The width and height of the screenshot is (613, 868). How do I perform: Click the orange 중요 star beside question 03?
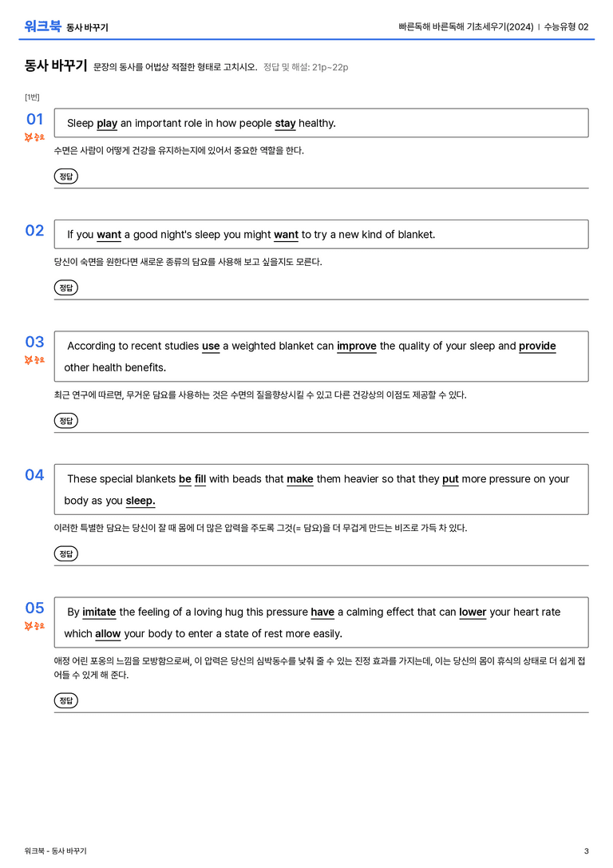34,360
